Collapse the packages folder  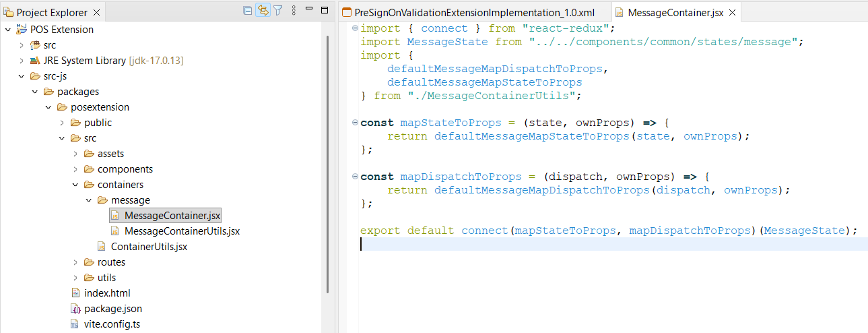pos(34,92)
